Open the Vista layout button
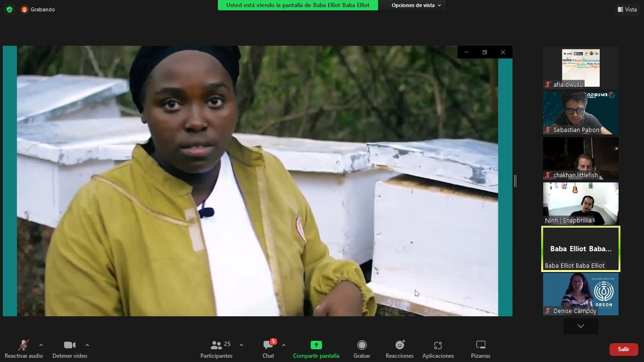This screenshot has width=644, height=362. (627, 9)
